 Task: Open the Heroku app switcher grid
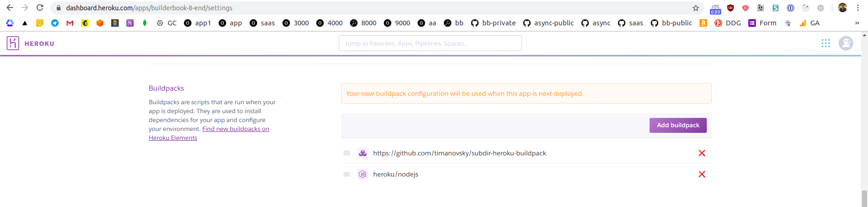[826, 43]
